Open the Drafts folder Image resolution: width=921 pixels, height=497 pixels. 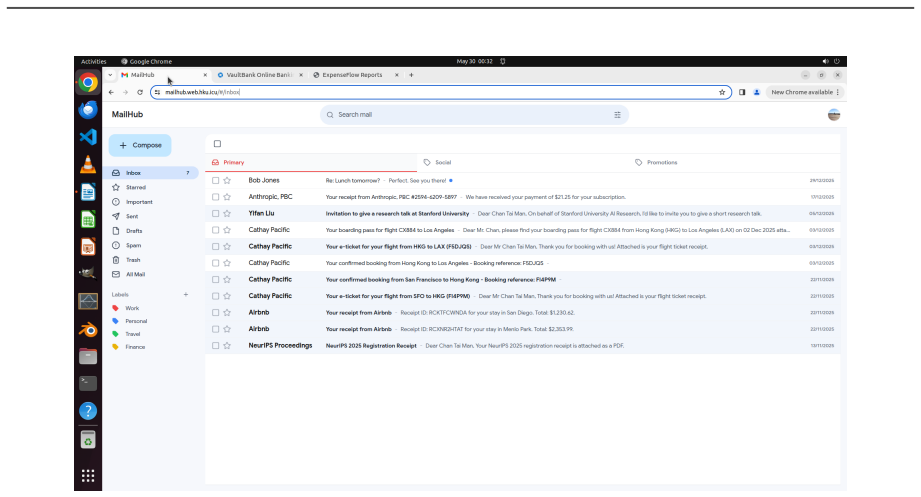tap(151, 231)
